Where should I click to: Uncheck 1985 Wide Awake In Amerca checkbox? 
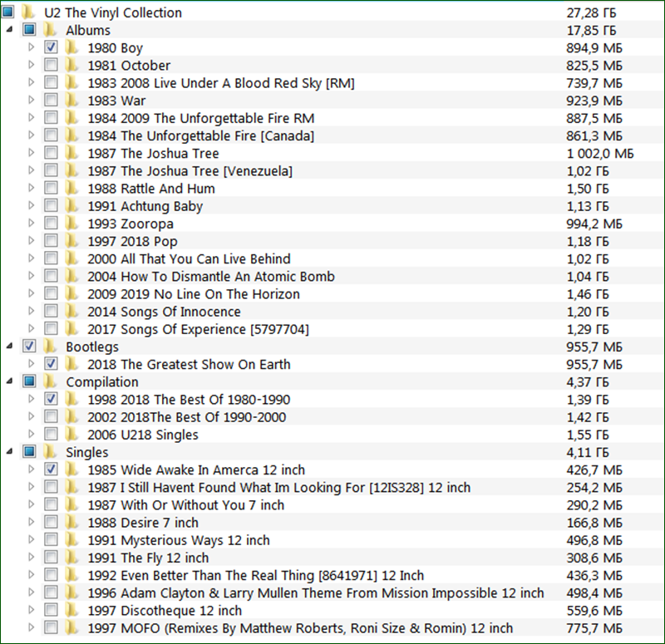tap(51, 469)
